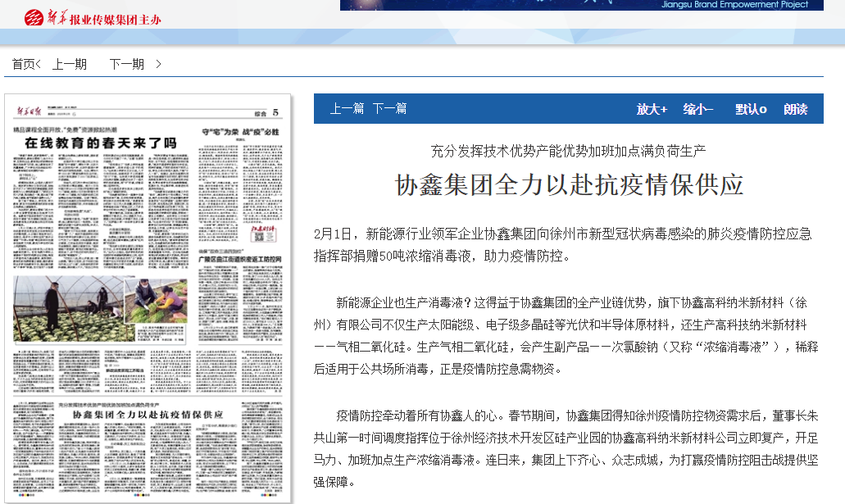Open previous issue 上一期
The height and width of the screenshot is (504, 845).
coord(70,64)
